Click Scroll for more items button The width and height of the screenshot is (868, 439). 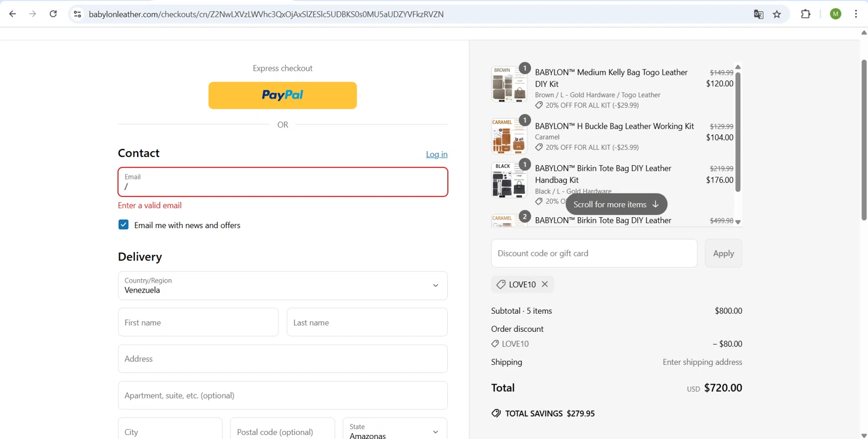coord(616,204)
